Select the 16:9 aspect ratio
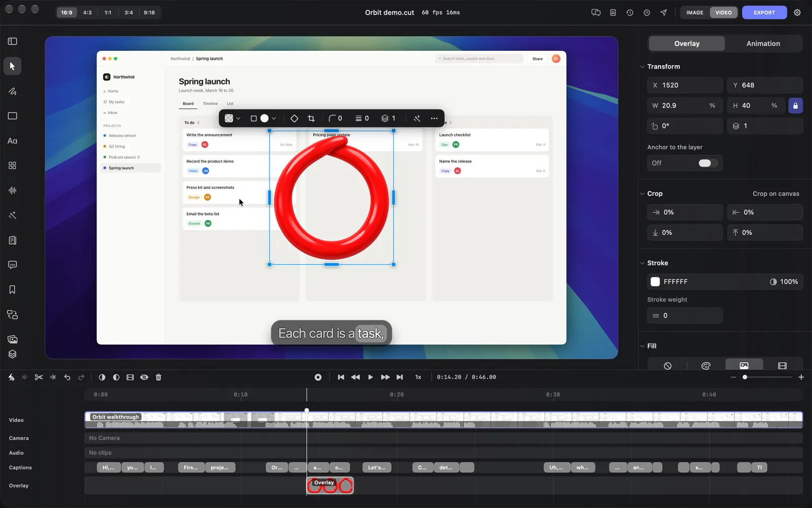The image size is (812, 508). (66, 12)
